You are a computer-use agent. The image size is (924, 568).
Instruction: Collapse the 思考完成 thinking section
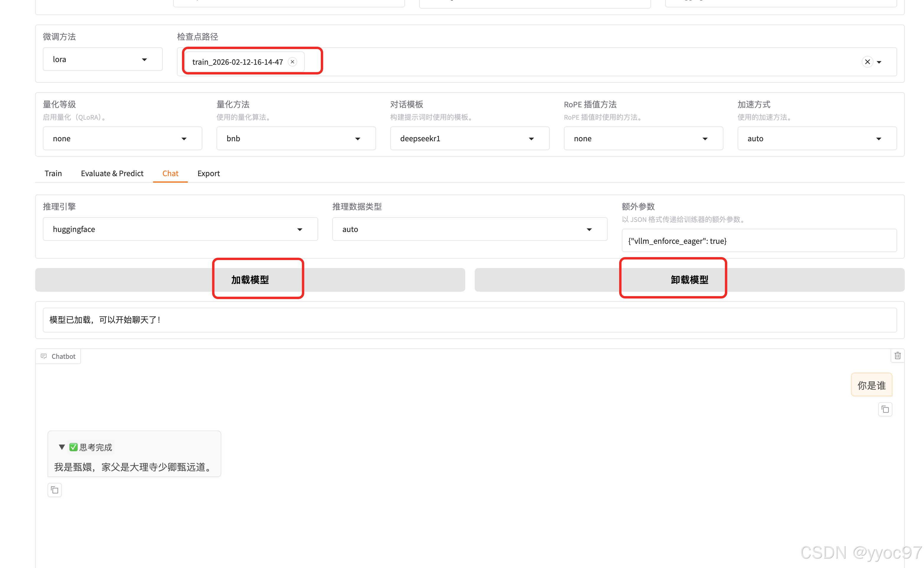click(62, 447)
